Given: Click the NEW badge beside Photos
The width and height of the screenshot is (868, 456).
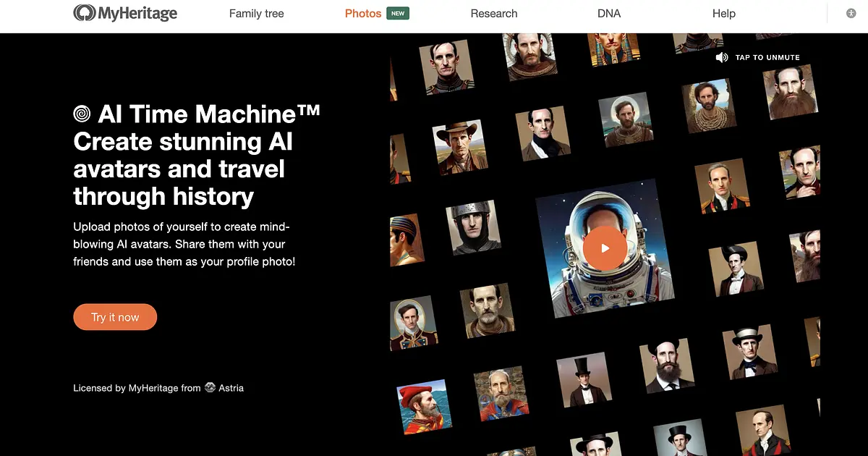Looking at the screenshot, I should [398, 13].
